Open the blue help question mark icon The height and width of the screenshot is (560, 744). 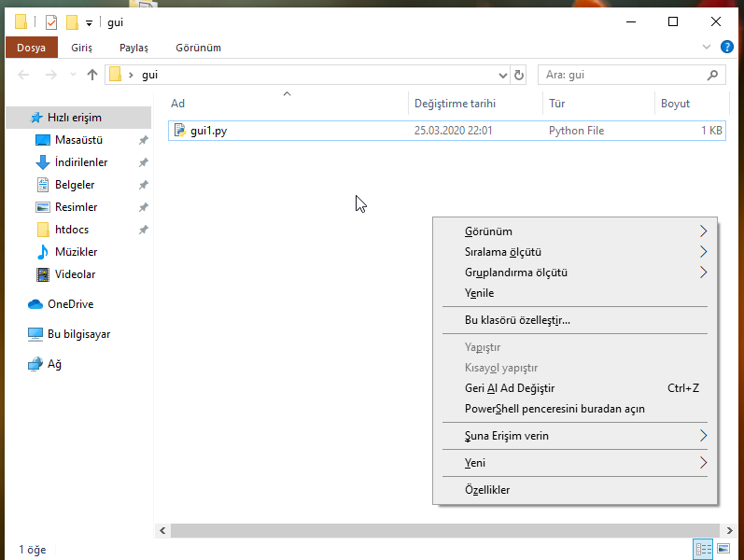(x=726, y=47)
